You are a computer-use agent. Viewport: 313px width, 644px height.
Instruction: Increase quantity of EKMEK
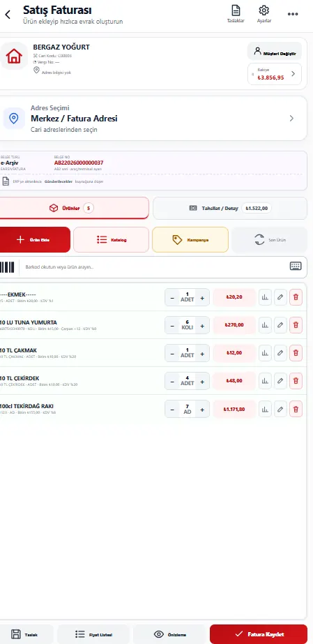(202, 297)
